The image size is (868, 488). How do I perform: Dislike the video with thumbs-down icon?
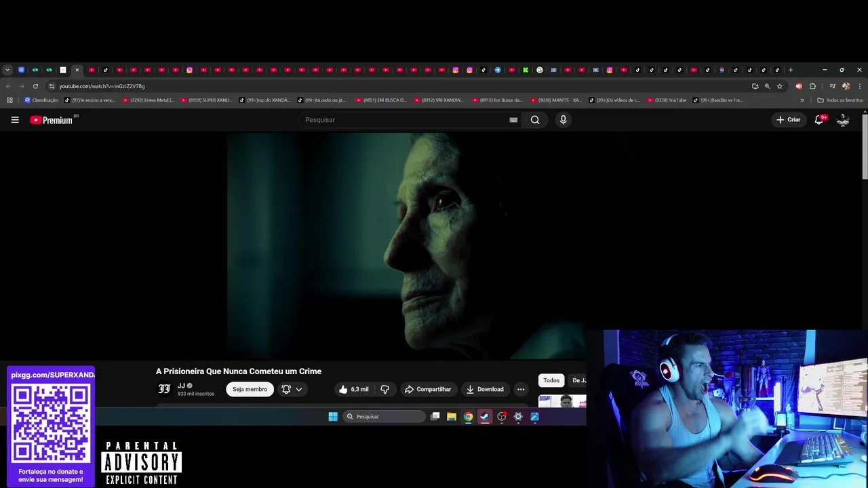384,389
